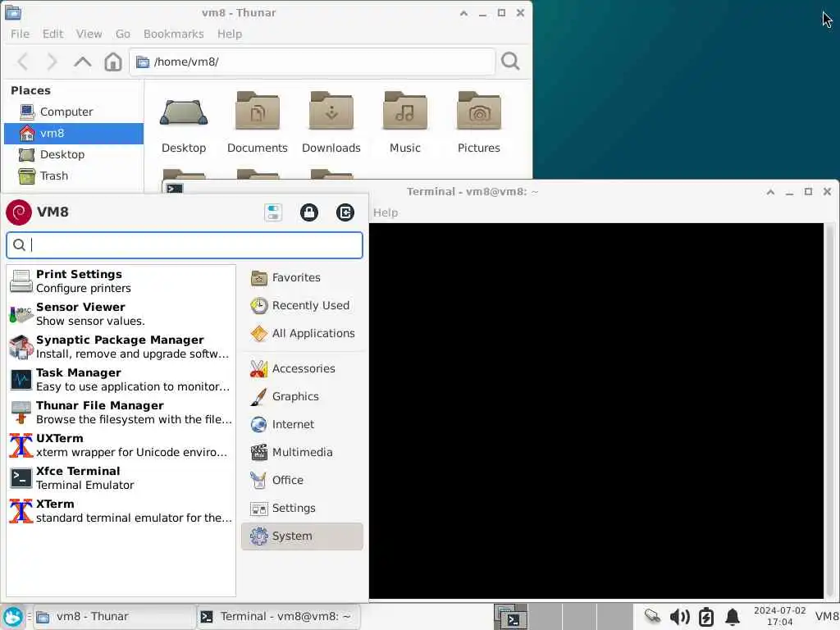Show the Recently Used category
Viewport: 840px width, 630px height.
pyautogui.click(x=302, y=305)
